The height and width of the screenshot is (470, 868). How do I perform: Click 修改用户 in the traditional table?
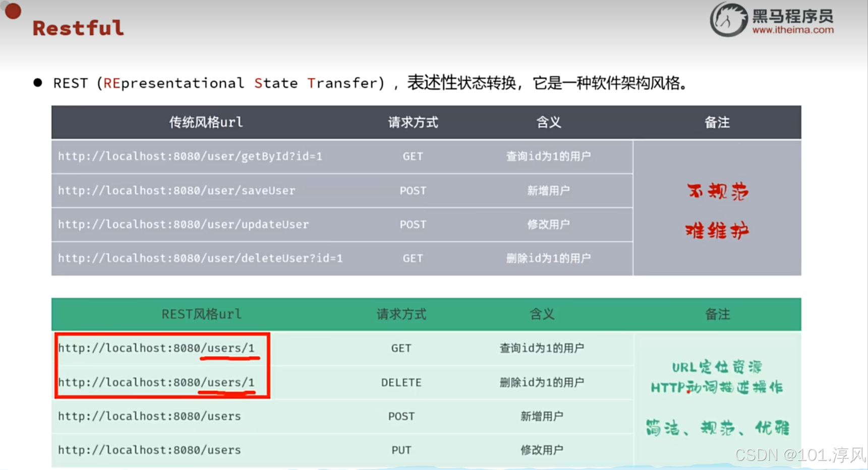[x=548, y=225]
